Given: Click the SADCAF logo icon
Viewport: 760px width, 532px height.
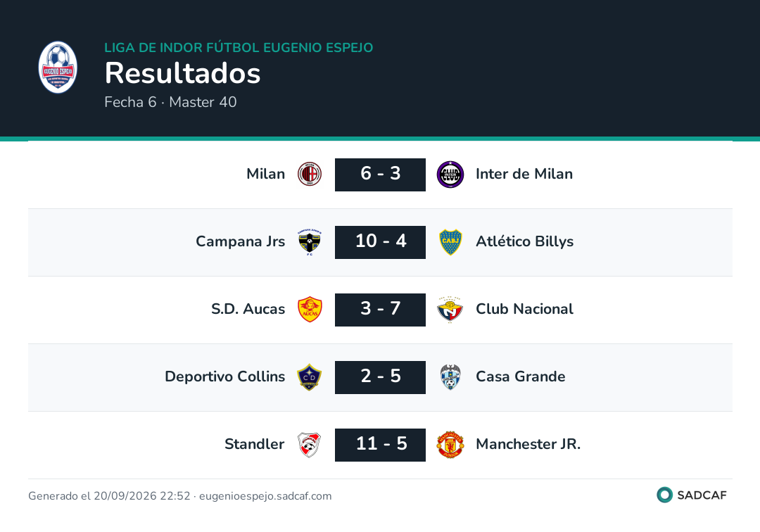Looking at the screenshot, I should coord(664,495).
